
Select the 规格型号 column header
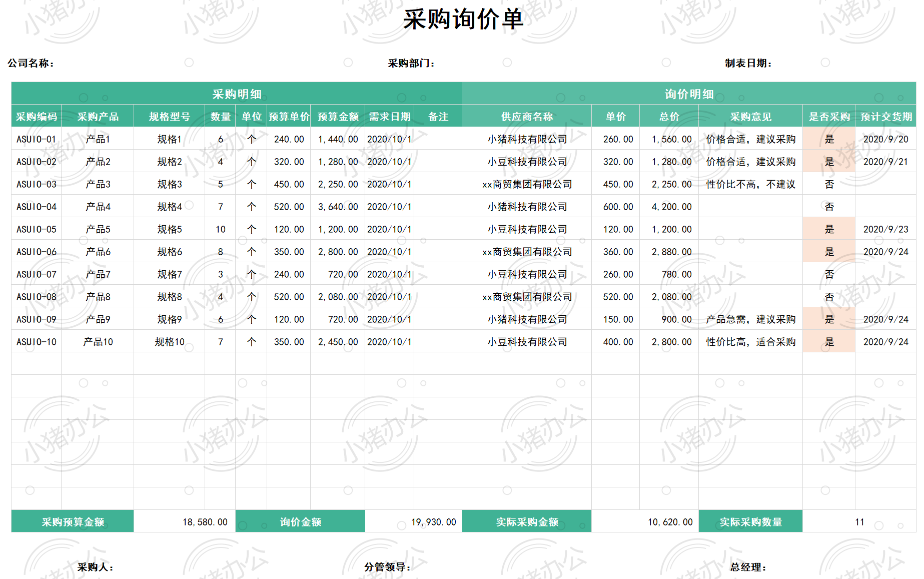click(x=170, y=117)
